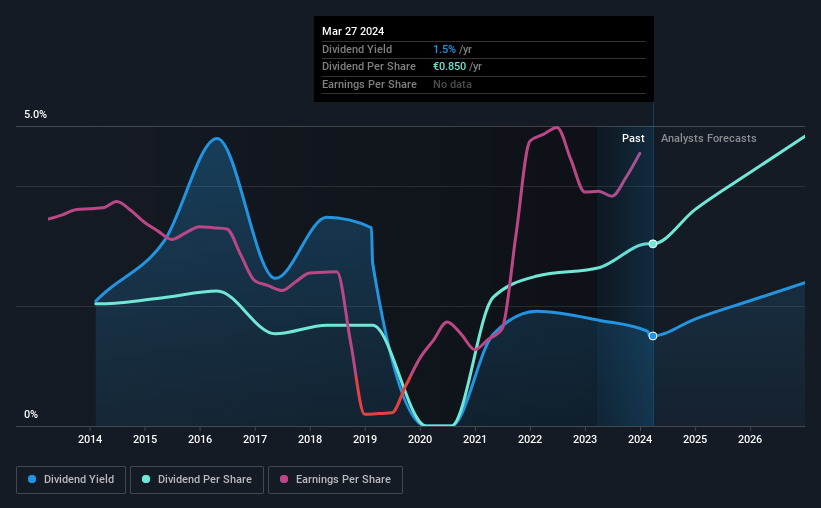The height and width of the screenshot is (508, 821).
Task: Click the 2016 x-axis label
Action: pos(200,439)
